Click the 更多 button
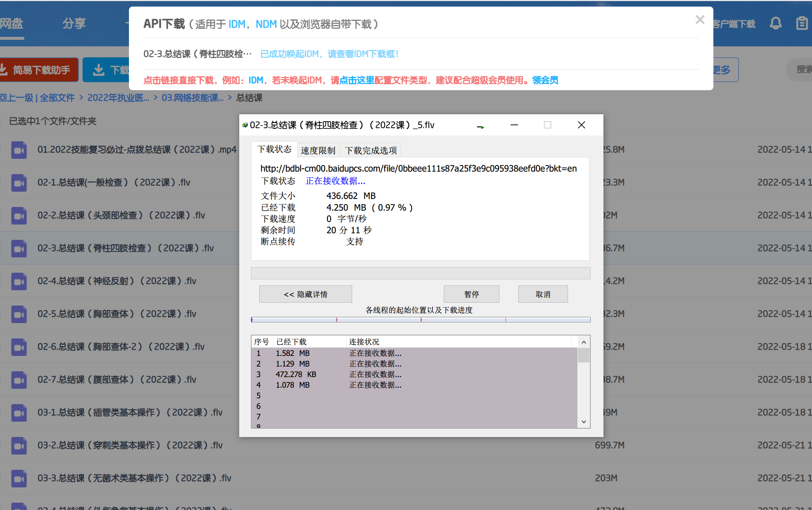The image size is (812, 510). tap(725, 70)
